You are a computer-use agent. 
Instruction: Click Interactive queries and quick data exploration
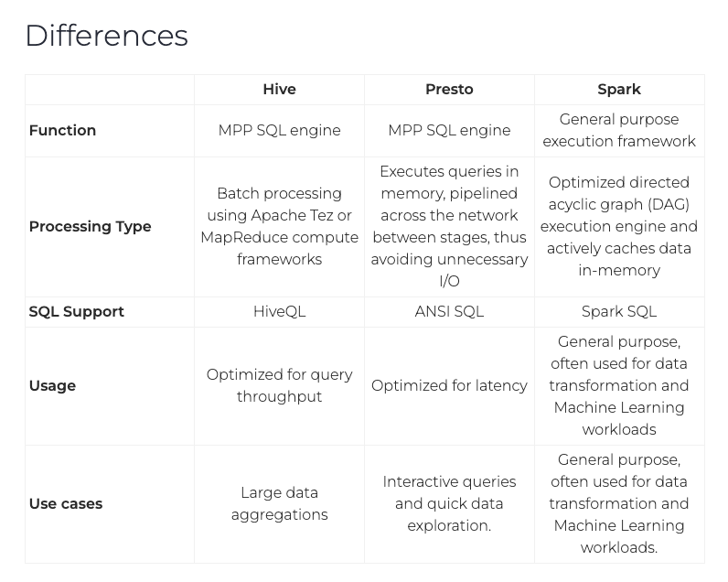click(x=449, y=504)
